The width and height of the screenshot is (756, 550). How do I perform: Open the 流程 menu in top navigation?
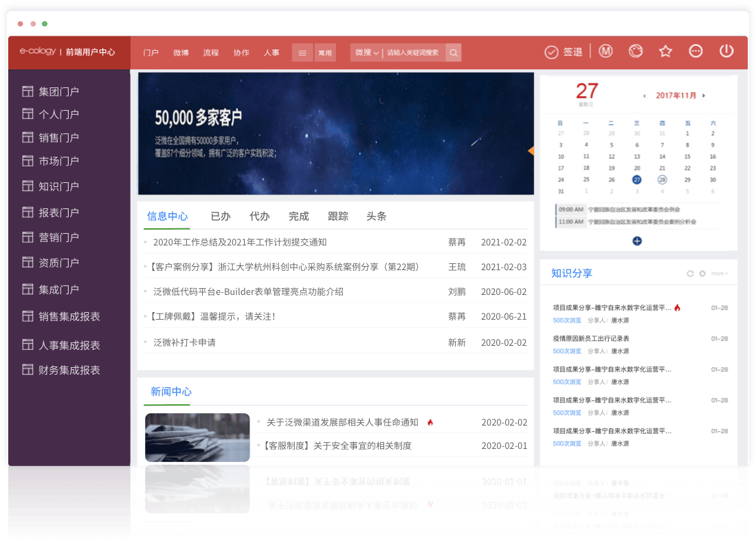tap(210, 53)
